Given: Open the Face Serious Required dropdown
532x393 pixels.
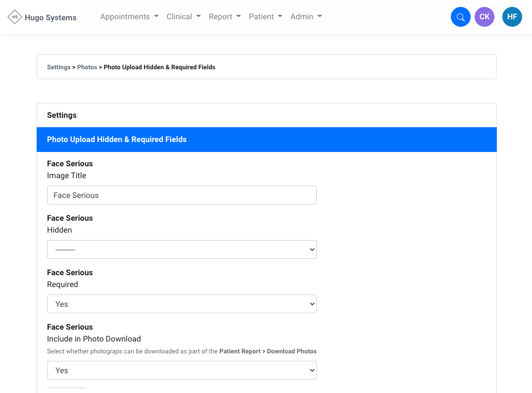Looking at the screenshot, I should point(182,304).
